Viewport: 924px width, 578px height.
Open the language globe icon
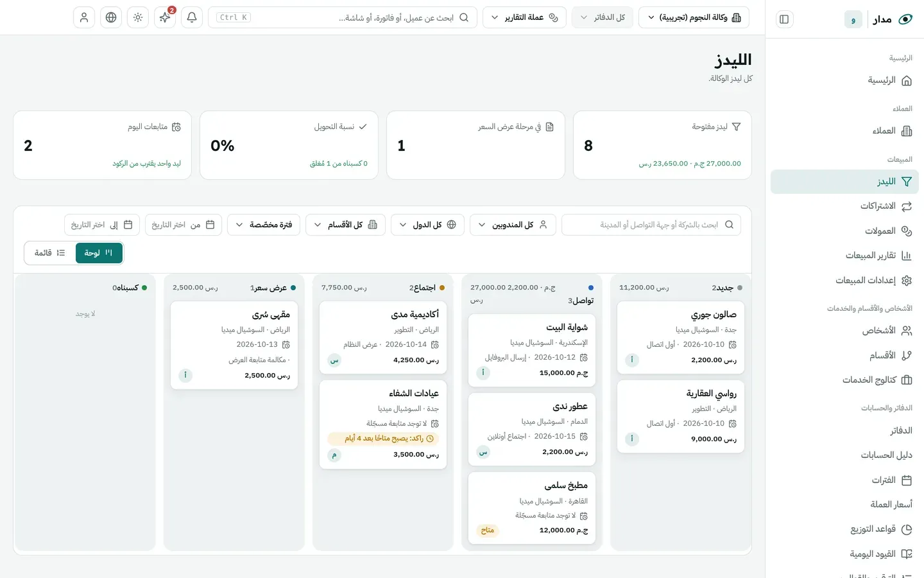click(x=111, y=17)
